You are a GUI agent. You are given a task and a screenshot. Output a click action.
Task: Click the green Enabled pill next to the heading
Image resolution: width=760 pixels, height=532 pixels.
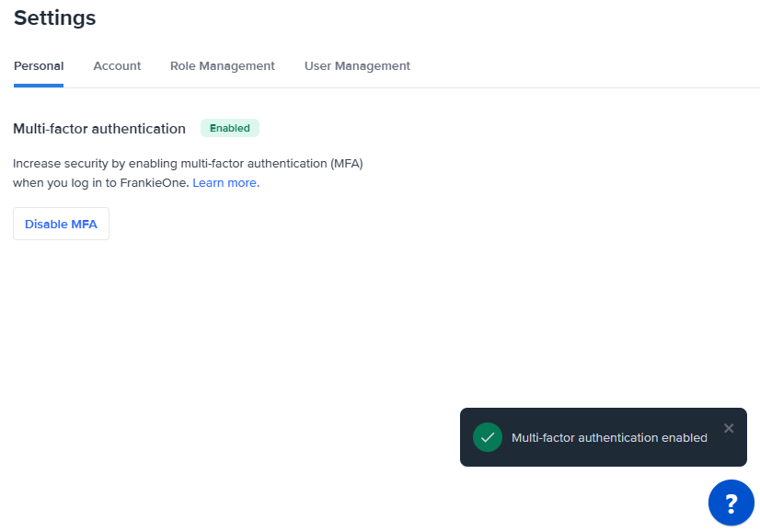click(229, 128)
